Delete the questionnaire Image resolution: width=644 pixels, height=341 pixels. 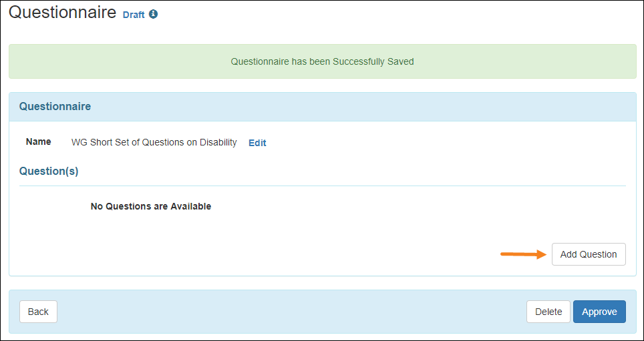[548, 312]
